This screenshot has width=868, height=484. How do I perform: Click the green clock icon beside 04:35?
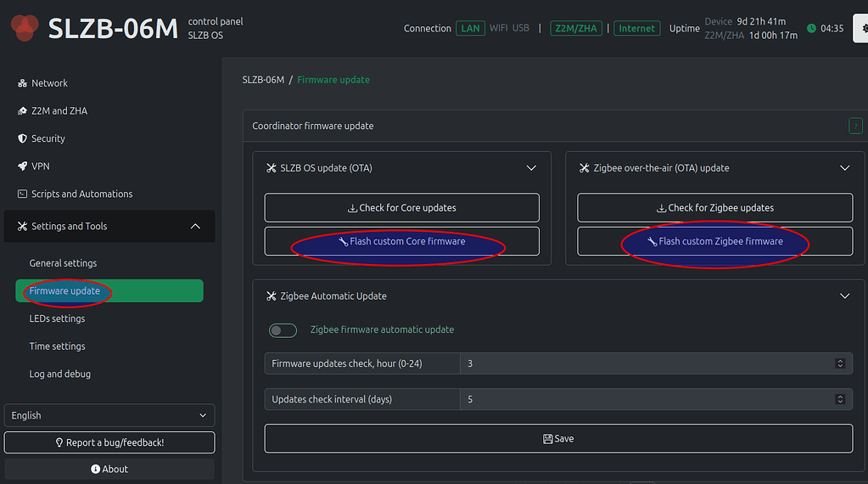811,28
